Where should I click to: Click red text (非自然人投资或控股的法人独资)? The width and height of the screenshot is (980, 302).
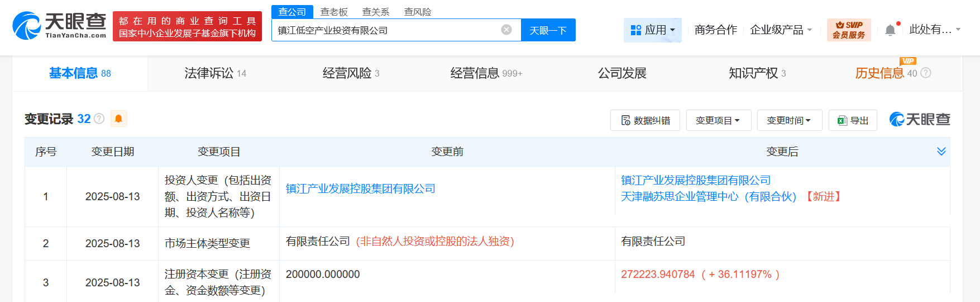(x=435, y=241)
